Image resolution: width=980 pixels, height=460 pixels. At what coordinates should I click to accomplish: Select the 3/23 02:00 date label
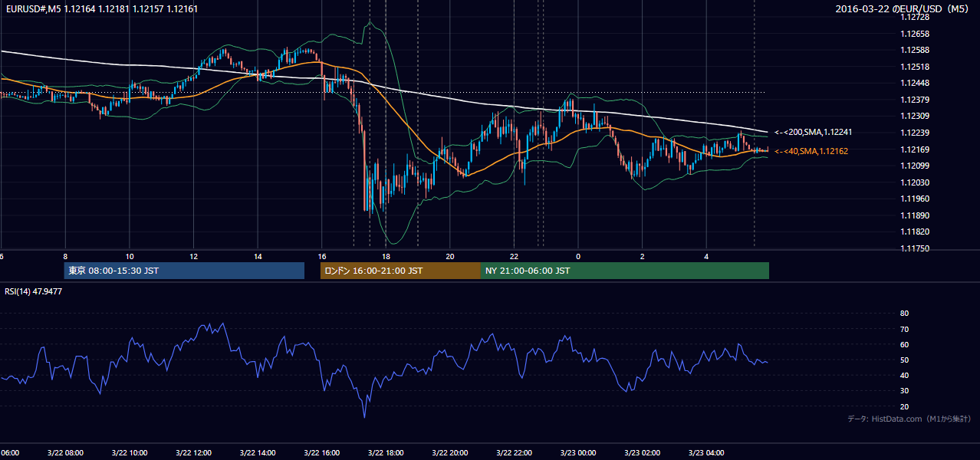642,453
